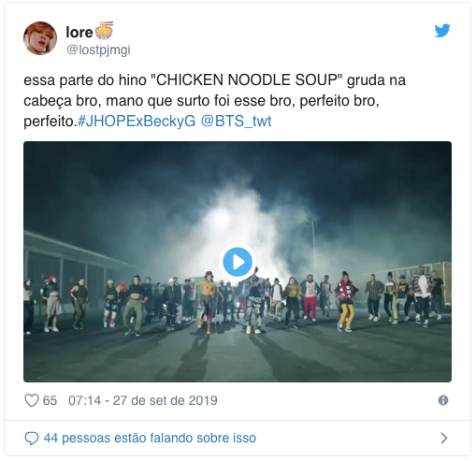Open the Twitter bird logo link

(442, 31)
